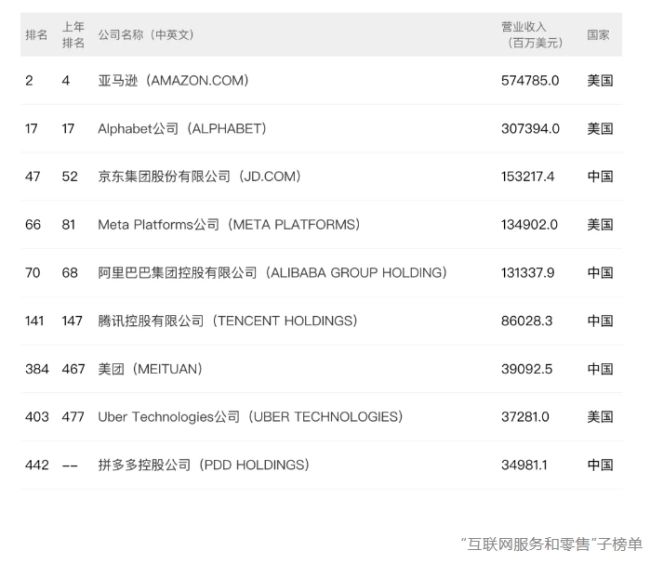
Task: Click the 公司名称（中英文）column header
Action: click(146, 35)
